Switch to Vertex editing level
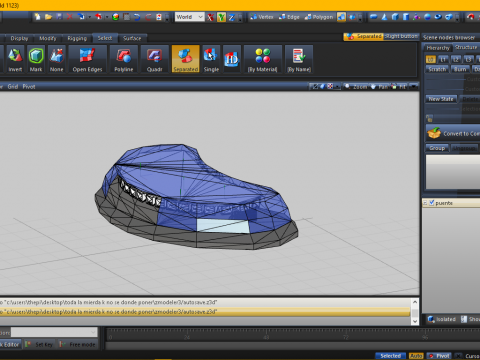The height and width of the screenshot is (360, 480). [x=262, y=17]
